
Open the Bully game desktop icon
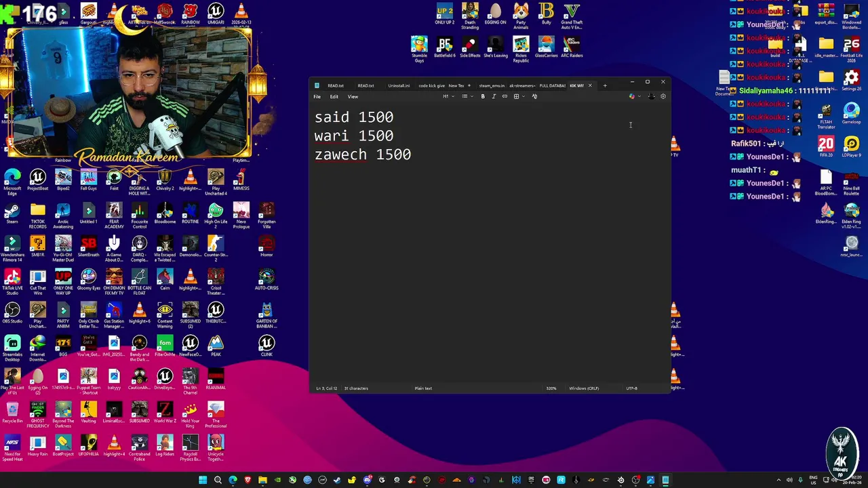547,14
